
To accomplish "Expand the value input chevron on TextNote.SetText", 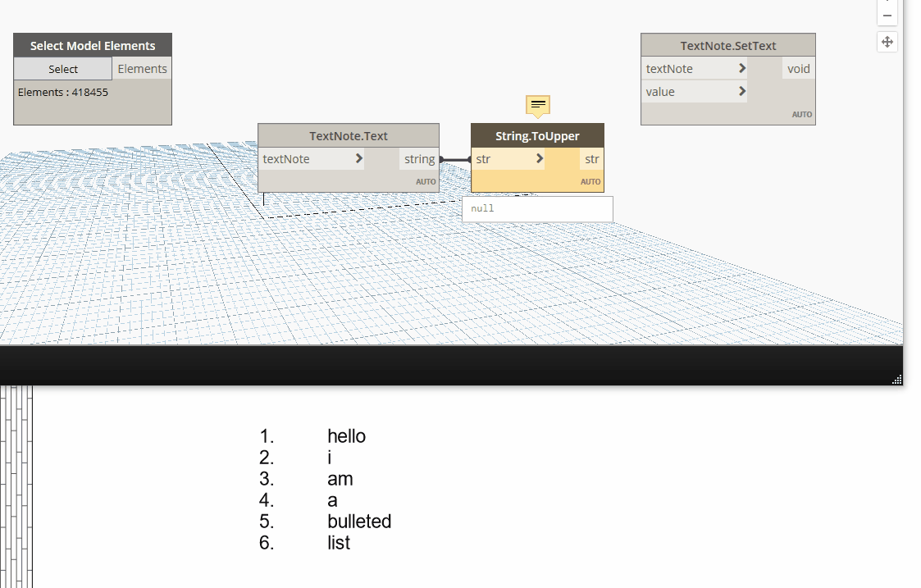I will coord(741,92).
